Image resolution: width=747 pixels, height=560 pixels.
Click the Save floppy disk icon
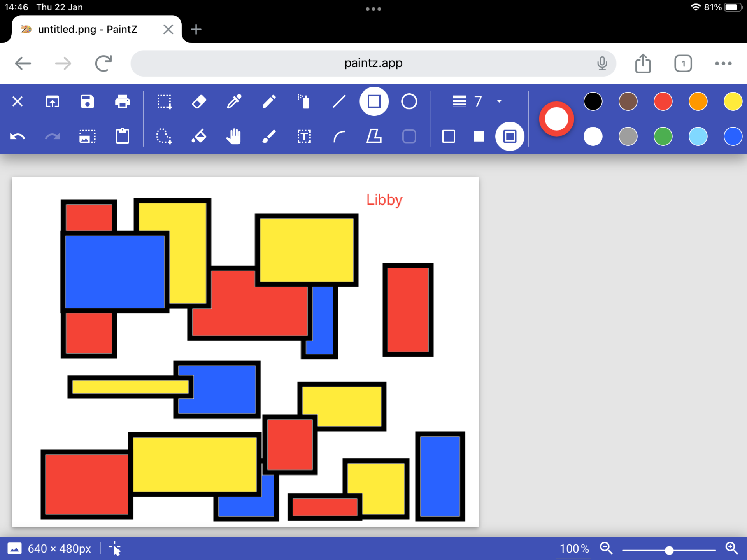coord(87,102)
